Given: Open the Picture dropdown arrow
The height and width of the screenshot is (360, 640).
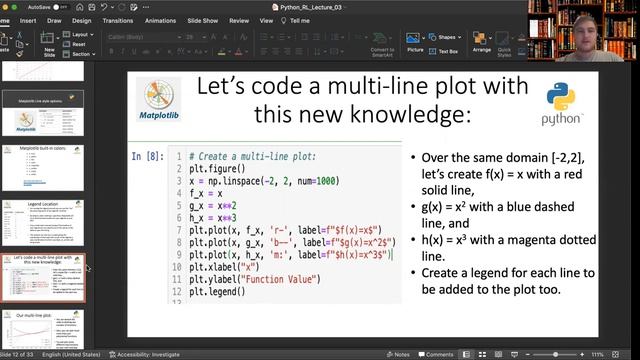Looking at the screenshot, I should pyautogui.click(x=423, y=38).
